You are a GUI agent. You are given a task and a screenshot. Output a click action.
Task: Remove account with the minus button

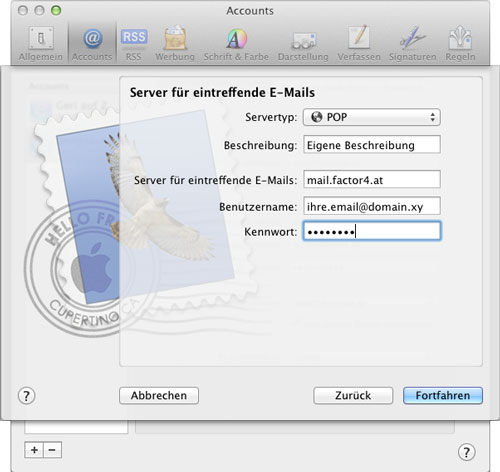click(52, 450)
